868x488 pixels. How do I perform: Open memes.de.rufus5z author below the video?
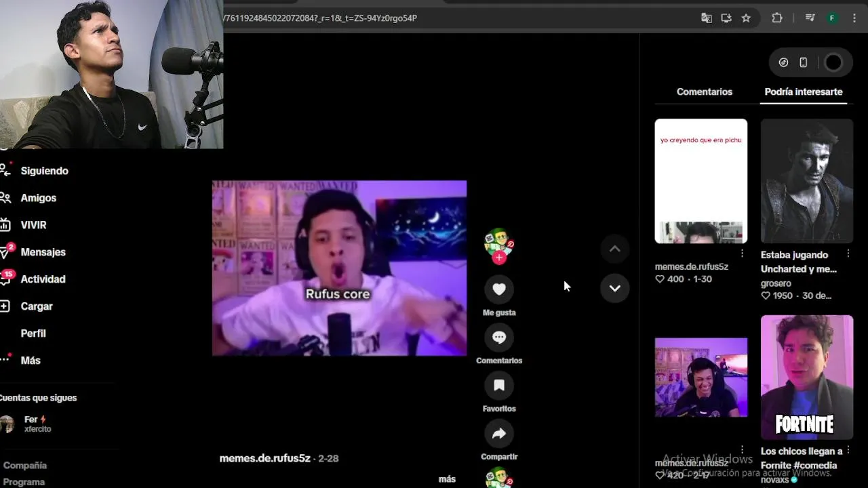pos(264,458)
